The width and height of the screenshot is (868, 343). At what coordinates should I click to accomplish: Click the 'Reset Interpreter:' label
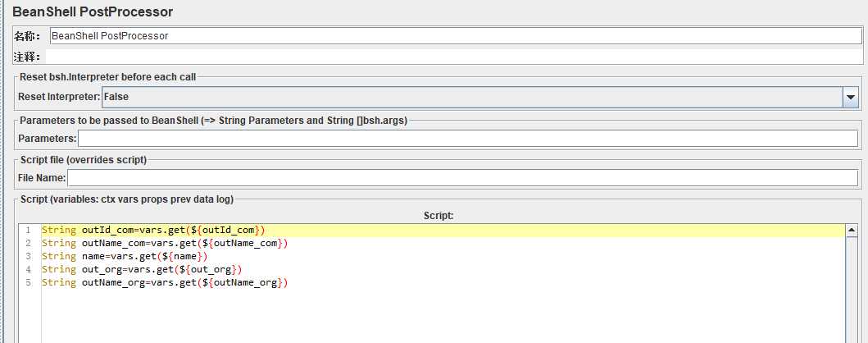(59, 97)
